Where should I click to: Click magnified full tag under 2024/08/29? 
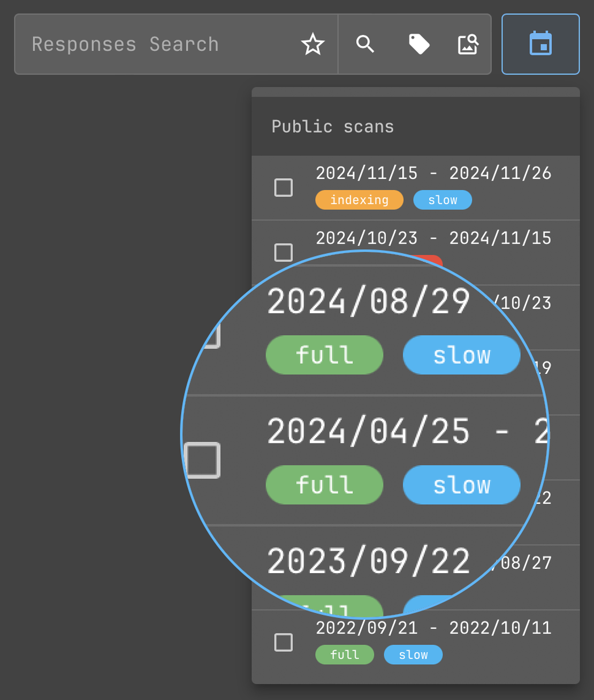click(x=324, y=355)
